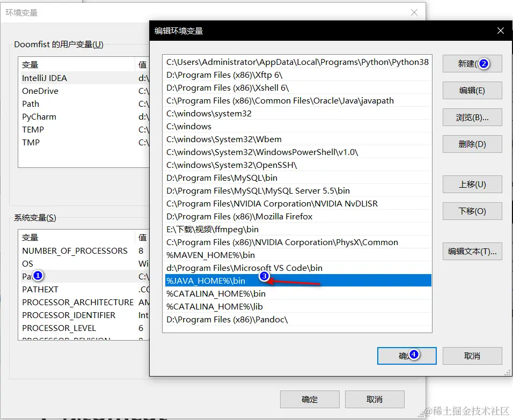The height and width of the screenshot is (420, 513).
Task: Select NUMBER_OF_PROCESSORS in system variables
Action: coord(84,250)
